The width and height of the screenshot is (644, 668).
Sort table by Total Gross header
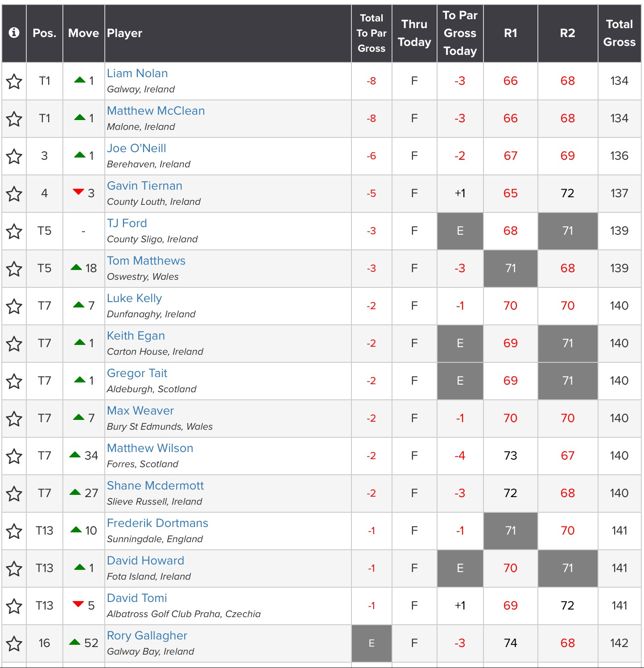pos(619,33)
